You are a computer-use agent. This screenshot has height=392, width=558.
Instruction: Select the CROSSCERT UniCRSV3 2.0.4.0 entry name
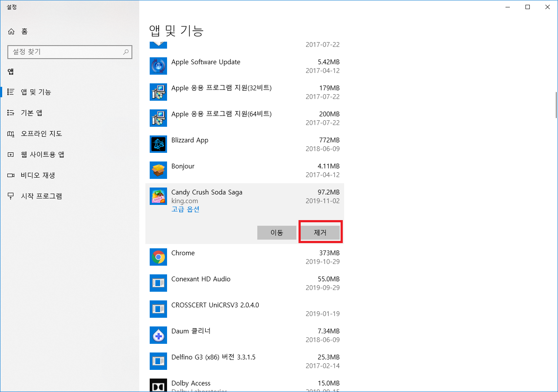click(215, 305)
